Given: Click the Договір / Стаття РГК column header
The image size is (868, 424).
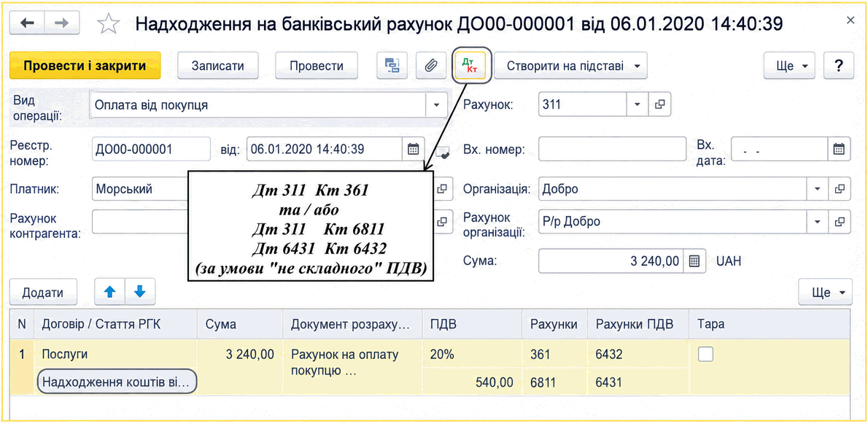Looking at the screenshot, I should coord(116,325).
